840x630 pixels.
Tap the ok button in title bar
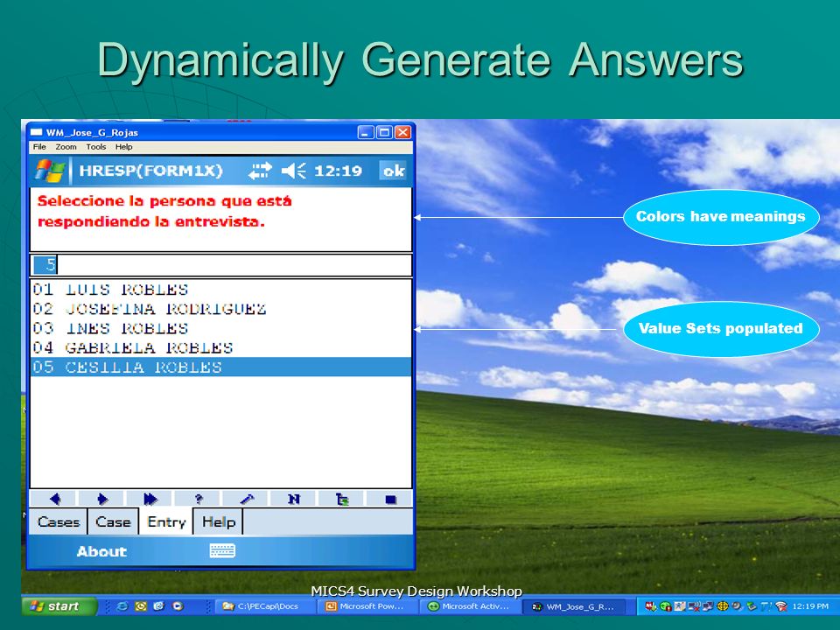point(393,171)
